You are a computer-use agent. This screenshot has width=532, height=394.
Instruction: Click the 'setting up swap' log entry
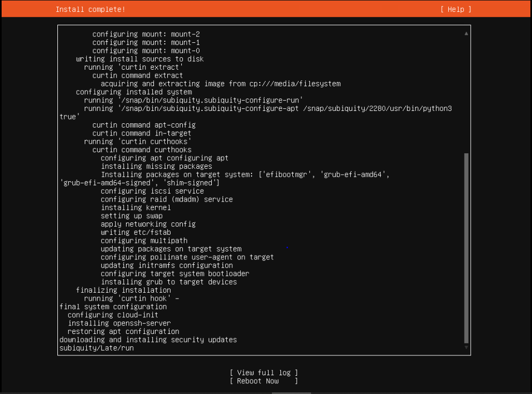pyautogui.click(x=131, y=216)
